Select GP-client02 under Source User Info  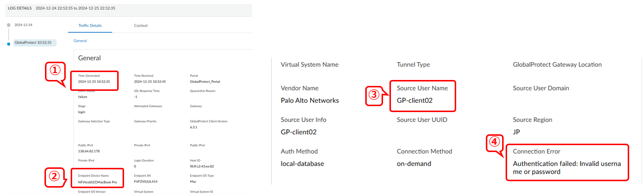pos(299,132)
